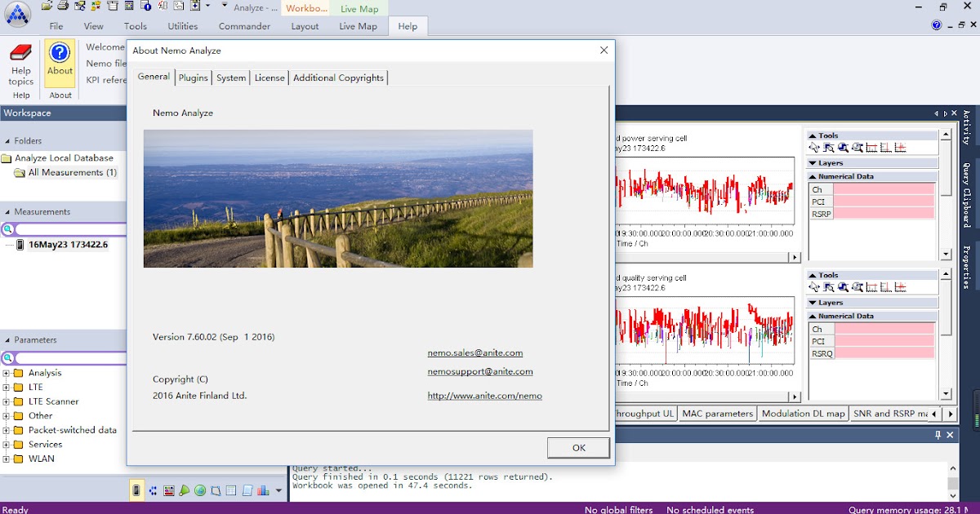Switch to the Plugins tab in About dialog

click(x=194, y=78)
